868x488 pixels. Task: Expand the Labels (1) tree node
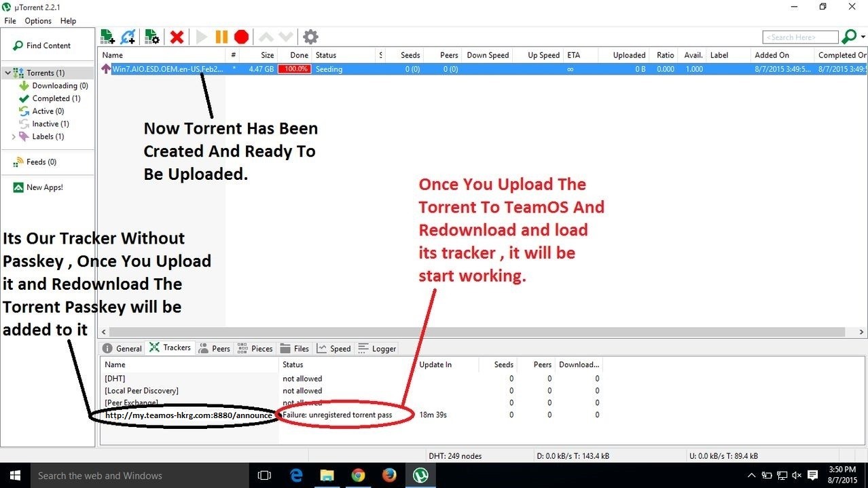[13, 136]
